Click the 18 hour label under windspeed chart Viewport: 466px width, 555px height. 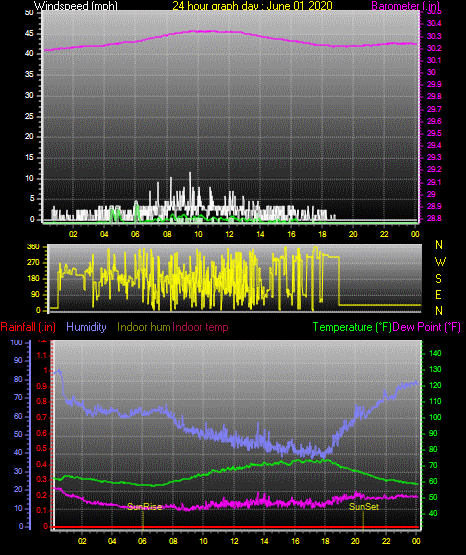[322, 234]
